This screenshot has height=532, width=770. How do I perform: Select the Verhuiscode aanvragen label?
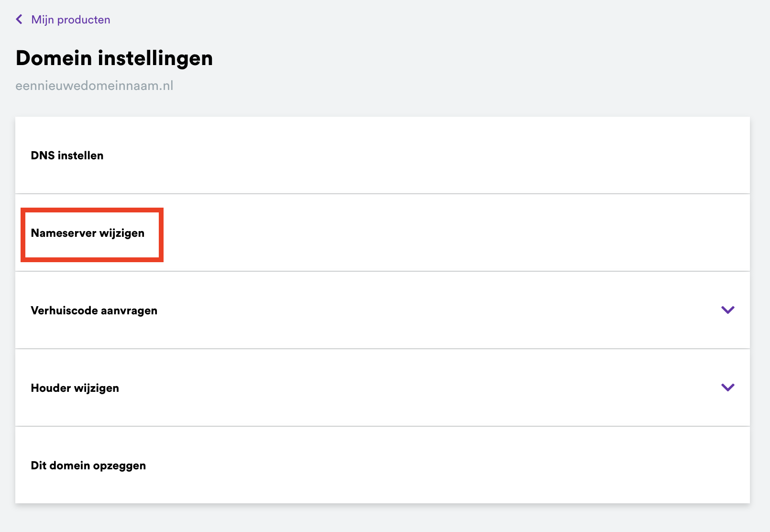point(94,310)
